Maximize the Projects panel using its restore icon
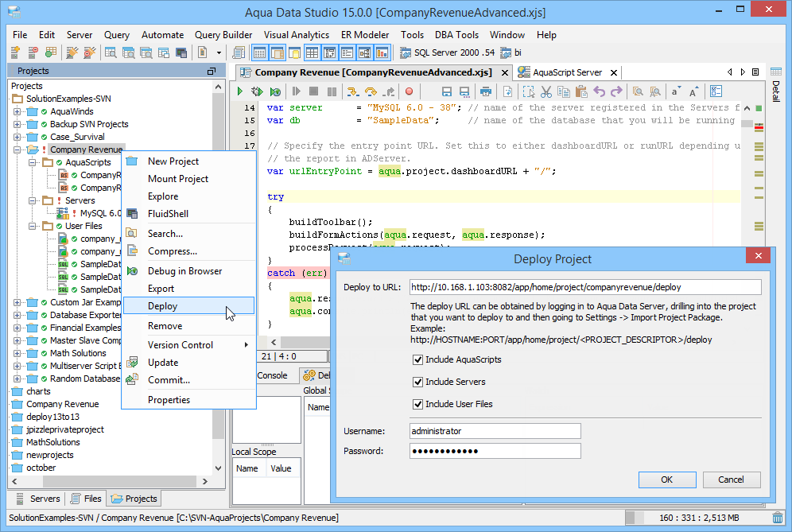The height and width of the screenshot is (532, 792). tap(212, 72)
